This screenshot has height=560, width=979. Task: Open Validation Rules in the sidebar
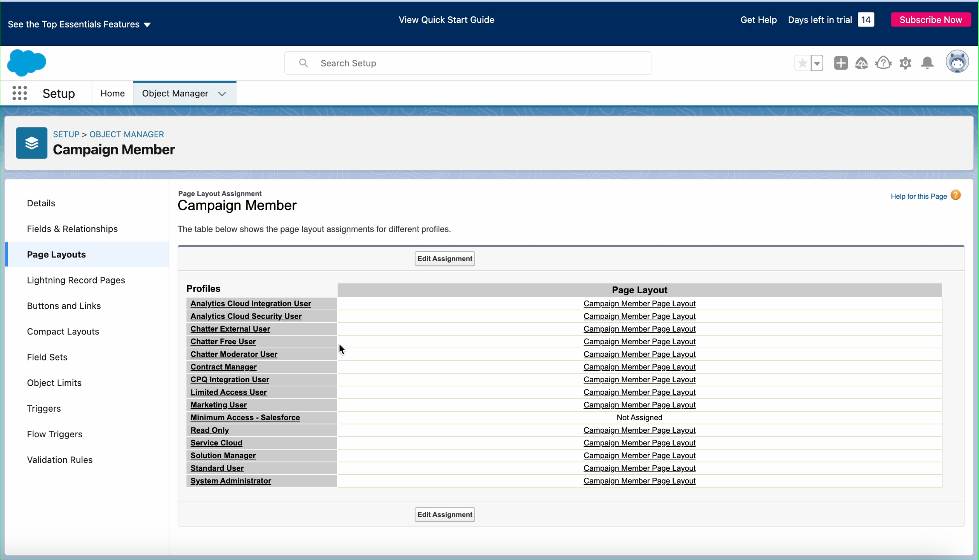(x=60, y=460)
